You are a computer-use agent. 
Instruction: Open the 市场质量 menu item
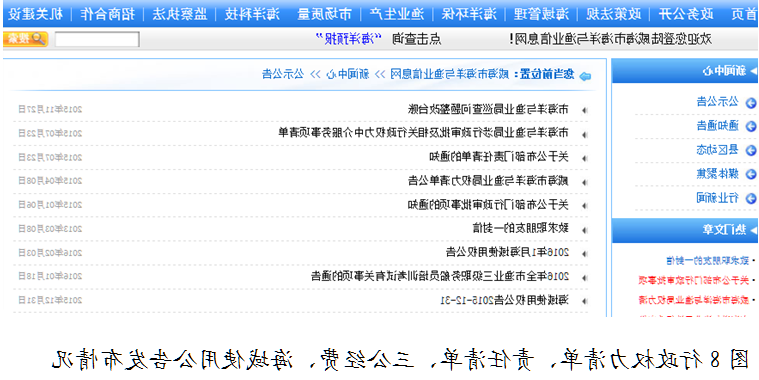pos(325,15)
